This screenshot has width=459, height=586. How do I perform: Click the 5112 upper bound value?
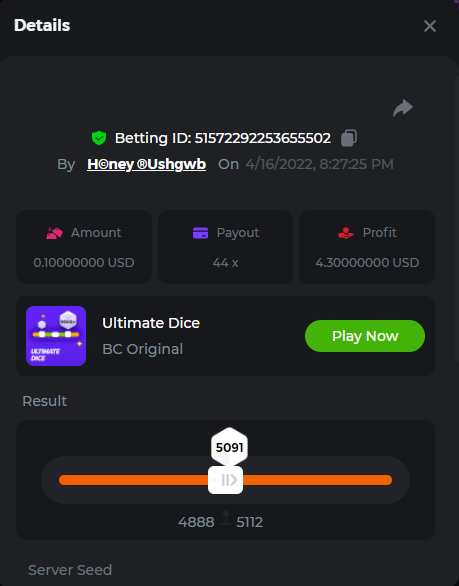[250, 522]
